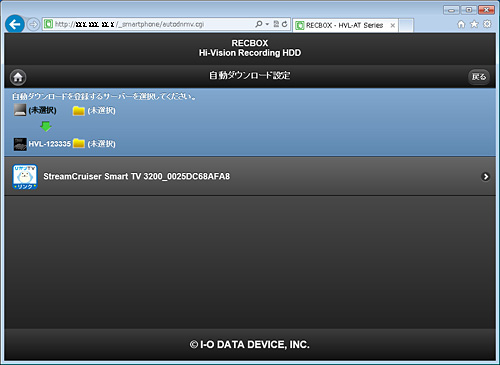The width and height of the screenshot is (500, 365).
Task: Click the source folder icon (未選択)
Action: (x=79, y=110)
